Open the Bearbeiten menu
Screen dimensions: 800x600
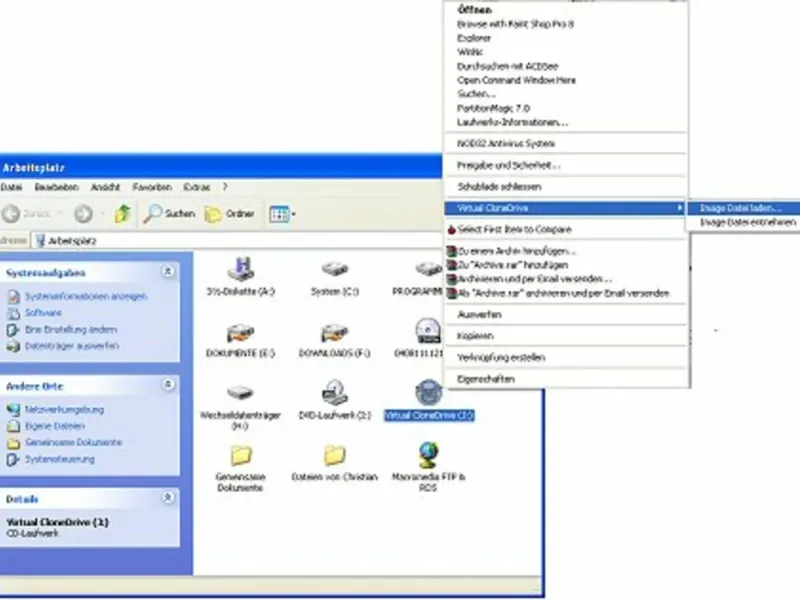coord(56,187)
